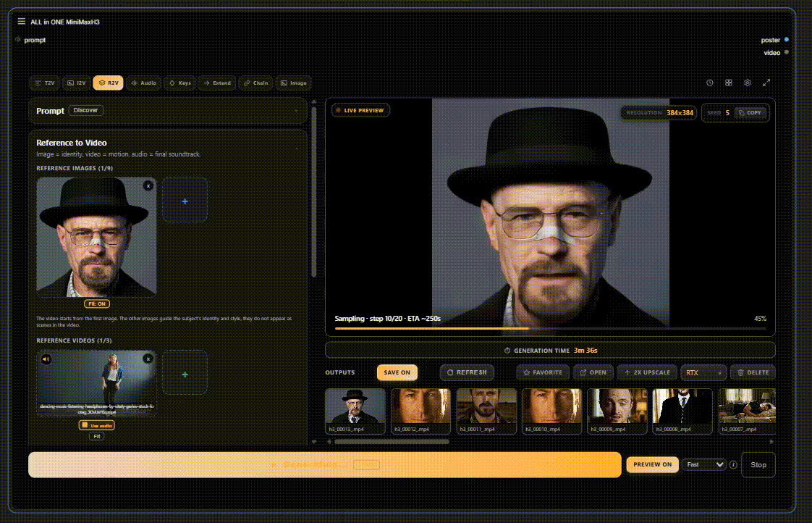This screenshot has height=523, width=812.
Task: Switch to the Audio tab
Action: (143, 83)
